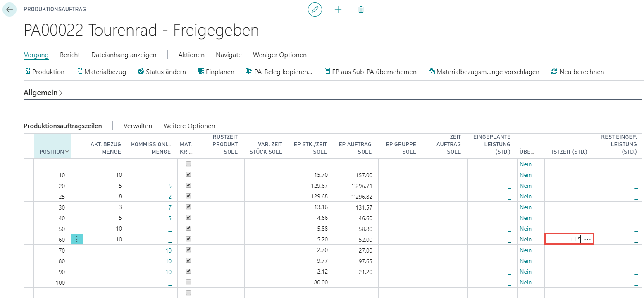Click Einplanen toolbar action
Screen dimensions: 644x298
(x=216, y=72)
